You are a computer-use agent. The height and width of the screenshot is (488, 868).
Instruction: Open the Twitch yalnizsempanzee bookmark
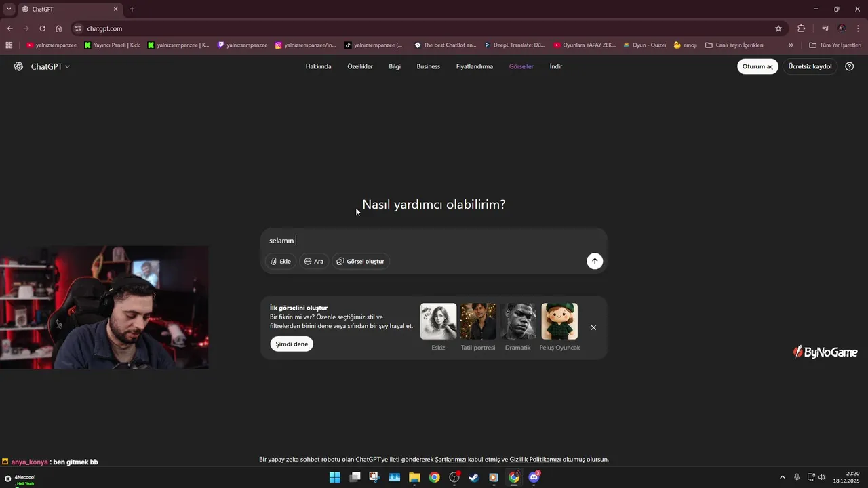point(243,45)
